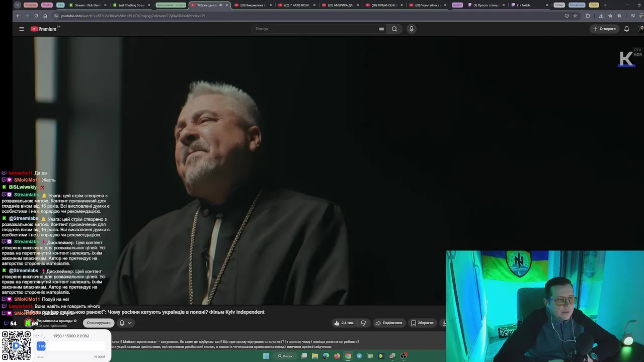Open Українська правда channel name
This screenshot has height=362, width=644.
tap(55, 321)
